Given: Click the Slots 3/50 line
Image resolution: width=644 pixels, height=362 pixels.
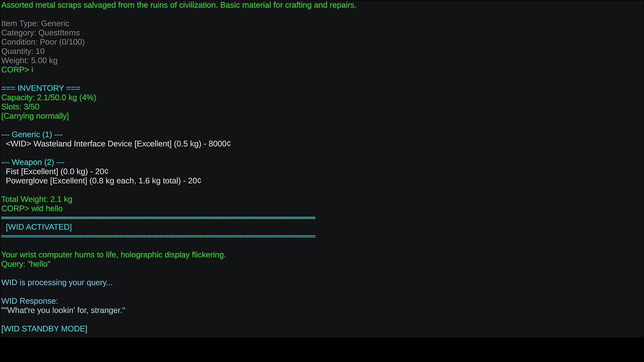Looking at the screenshot, I should (x=20, y=107).
